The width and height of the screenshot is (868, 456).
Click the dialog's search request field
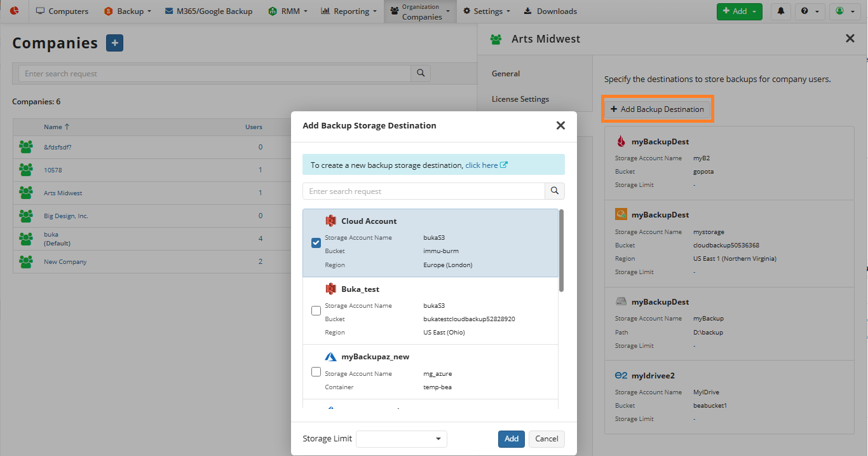point(424,191)
